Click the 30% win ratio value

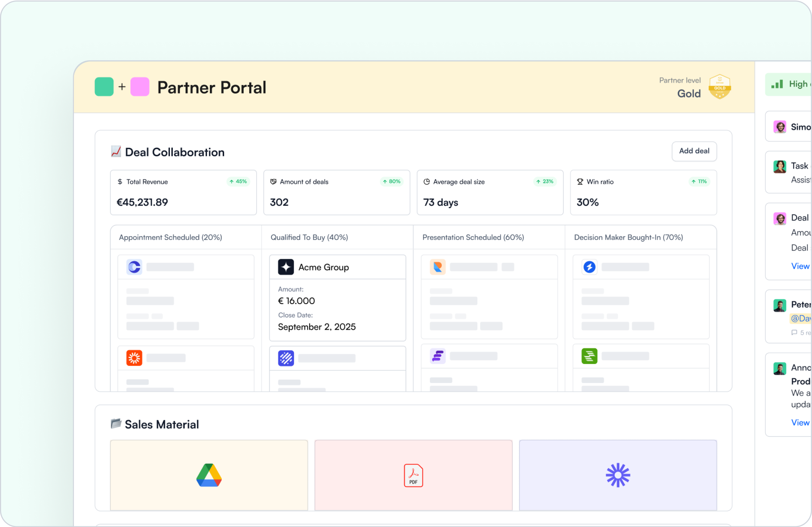[588, 202]
